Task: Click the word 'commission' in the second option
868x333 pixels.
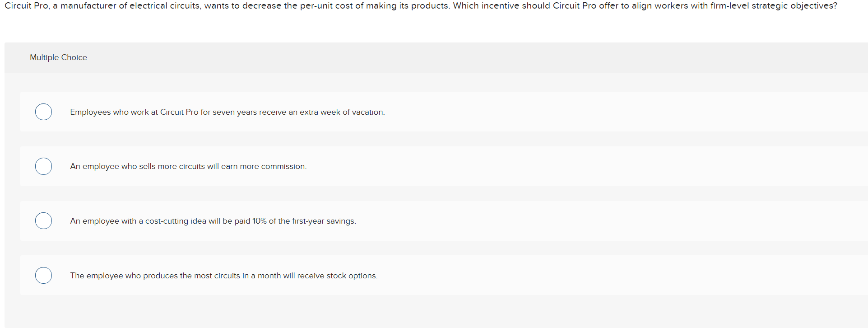Action: click(x=283, y=166)
